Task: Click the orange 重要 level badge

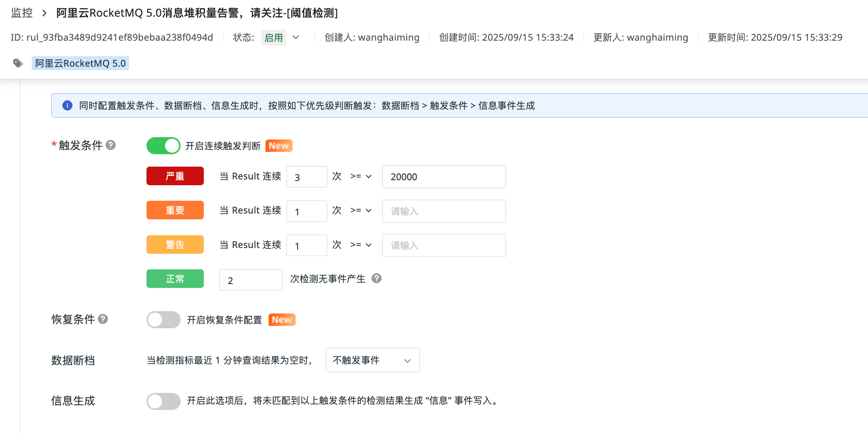Action: point(175,210)
